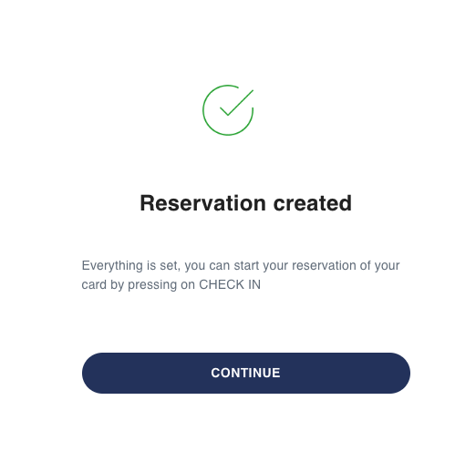Click the phrase 'you can start' in the message
Viewport: 476px width, 462px height.
point(222,266)
